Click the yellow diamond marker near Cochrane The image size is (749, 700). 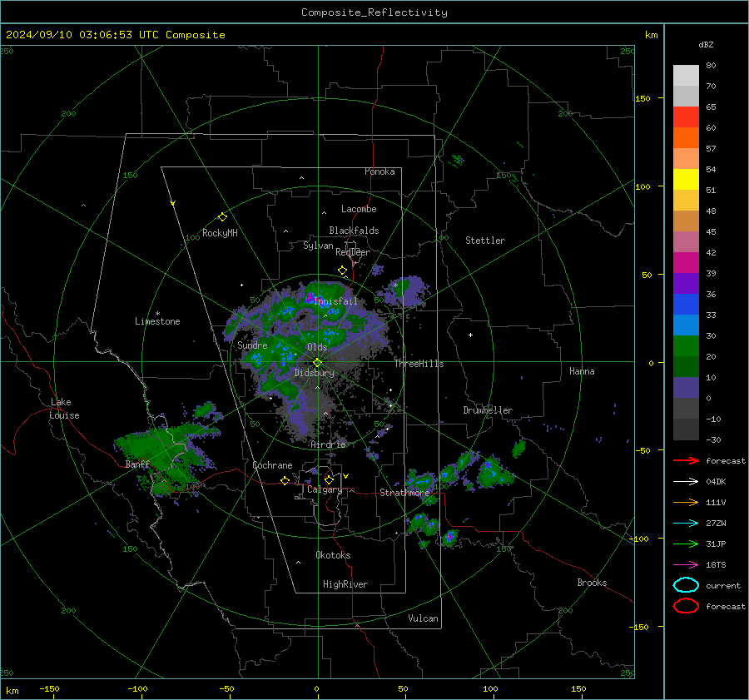(285, 481)
